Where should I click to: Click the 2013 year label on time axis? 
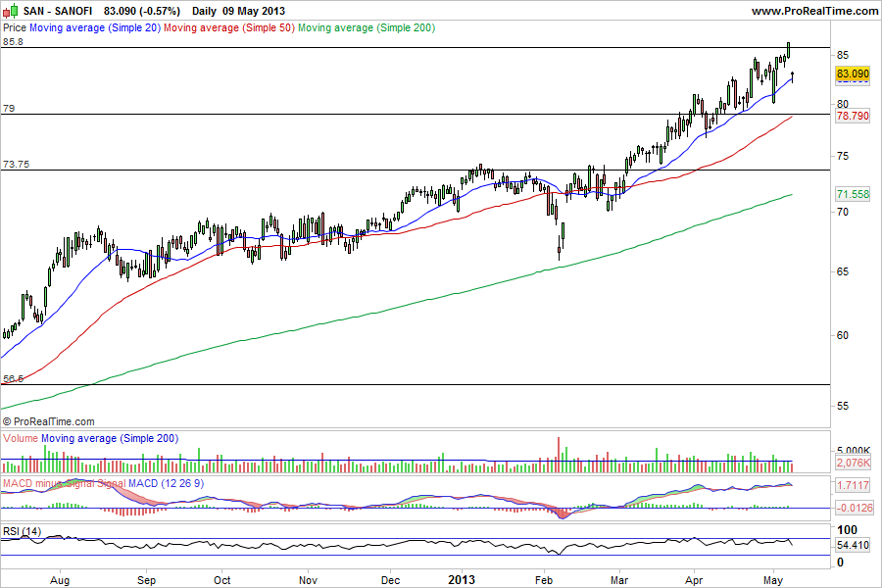462,579
